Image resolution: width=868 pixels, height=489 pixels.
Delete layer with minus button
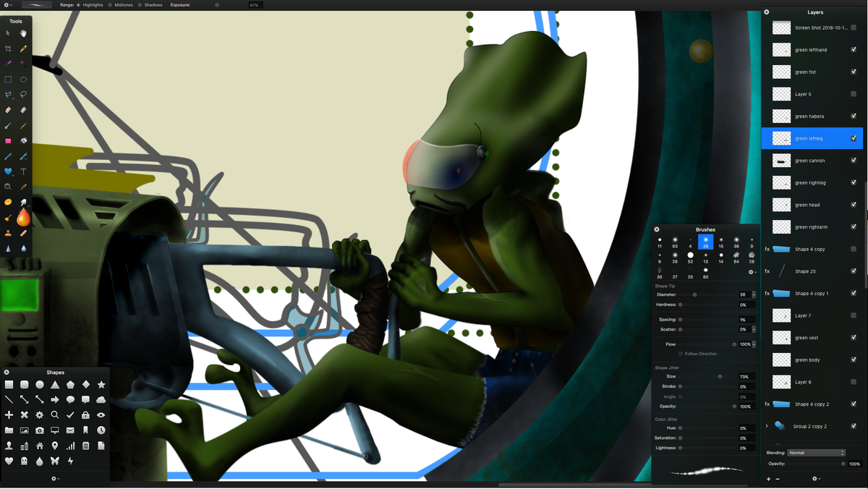778,479
